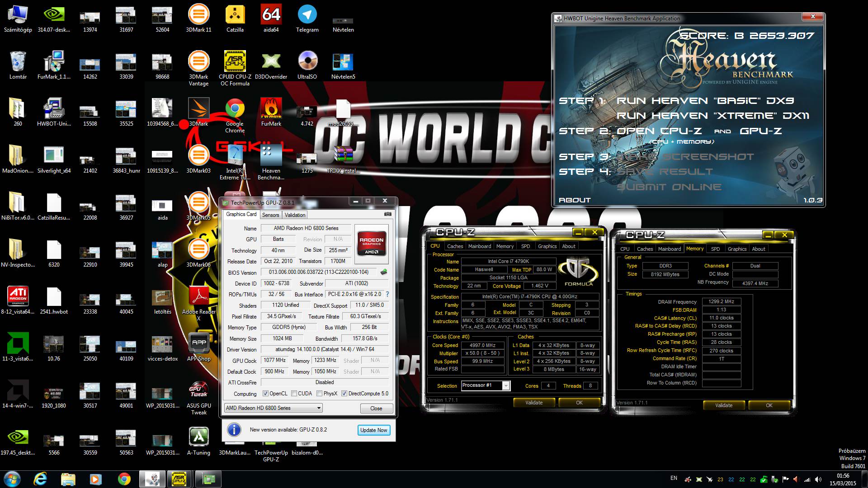Open Intel Extreme Tuning desktop icon
868x488 pixels.
pyautogui.click(x=235, y=163)
